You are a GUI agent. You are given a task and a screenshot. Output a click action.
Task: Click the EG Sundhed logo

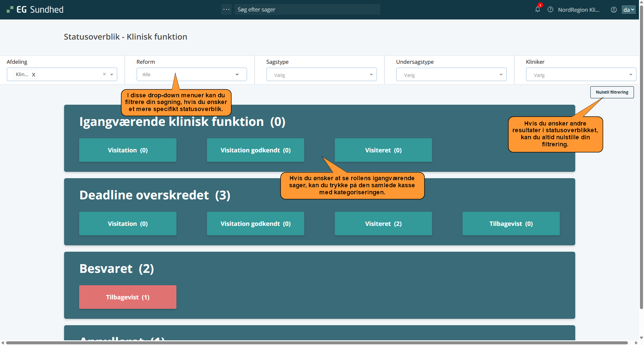[35, 9]
